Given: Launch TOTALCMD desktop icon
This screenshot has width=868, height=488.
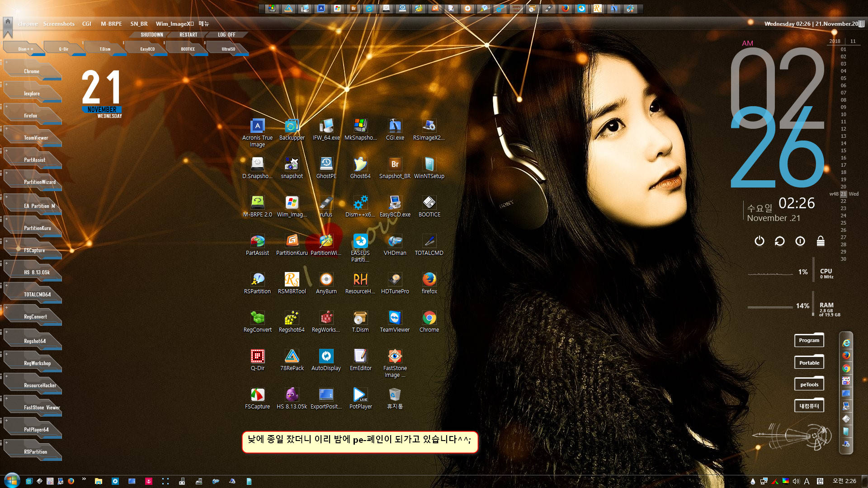Looking at the screenshot, I should coord(429,245).
